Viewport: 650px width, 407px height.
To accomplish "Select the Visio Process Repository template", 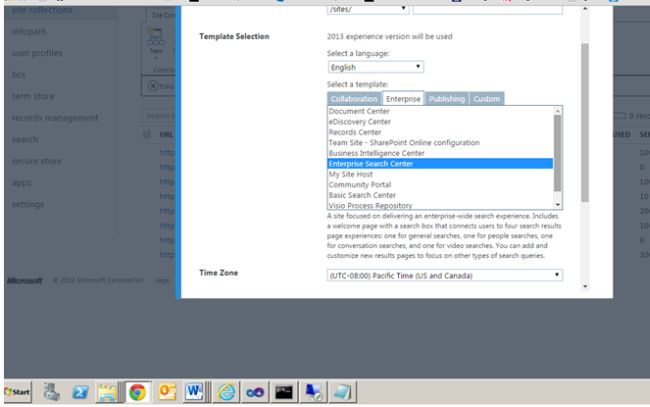I will 440,205.
